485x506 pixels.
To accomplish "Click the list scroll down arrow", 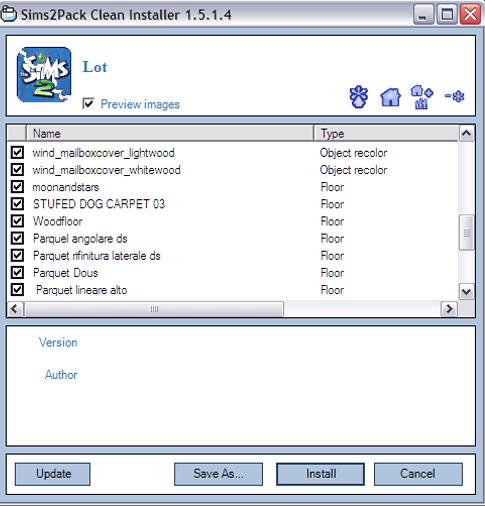I will click(466, 292).
